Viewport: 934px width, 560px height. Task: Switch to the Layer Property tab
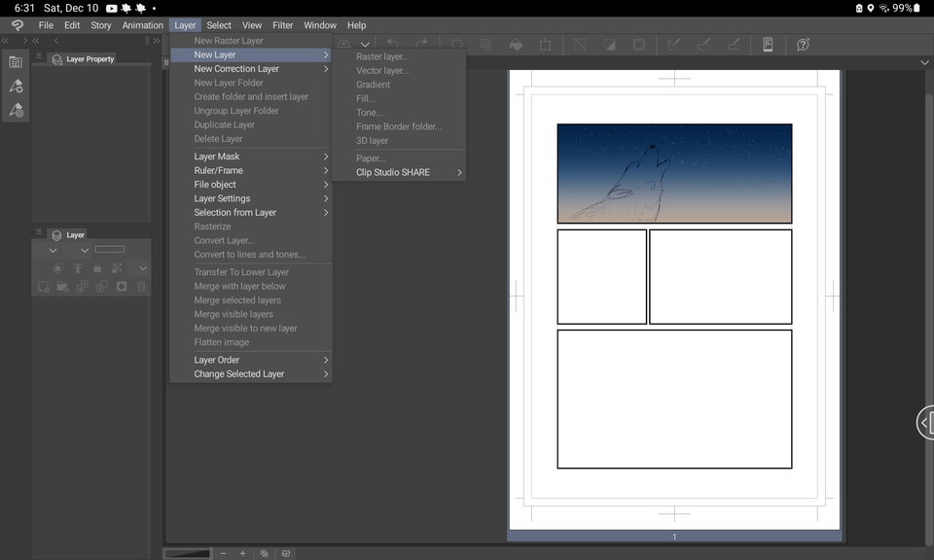[84, 59]
